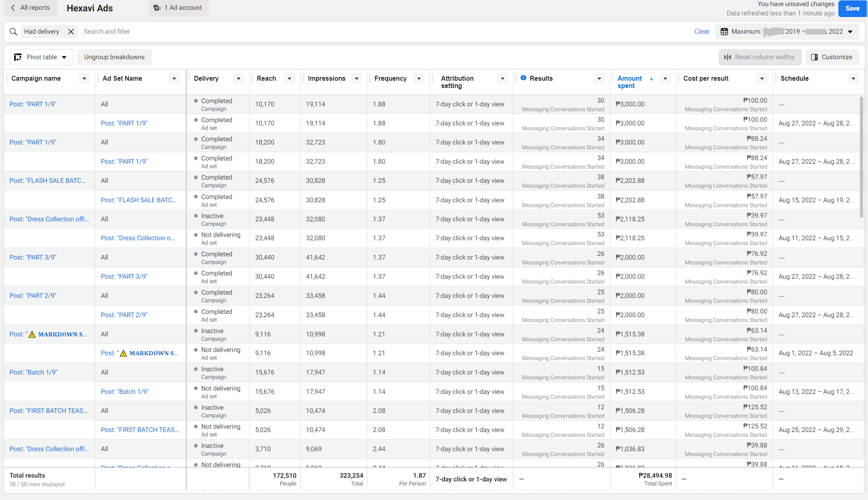This screenshot has height=500, width=868.
Task: Click schedule Aug 1, 2022 – Aug 5, 2022
Action: 816,353
